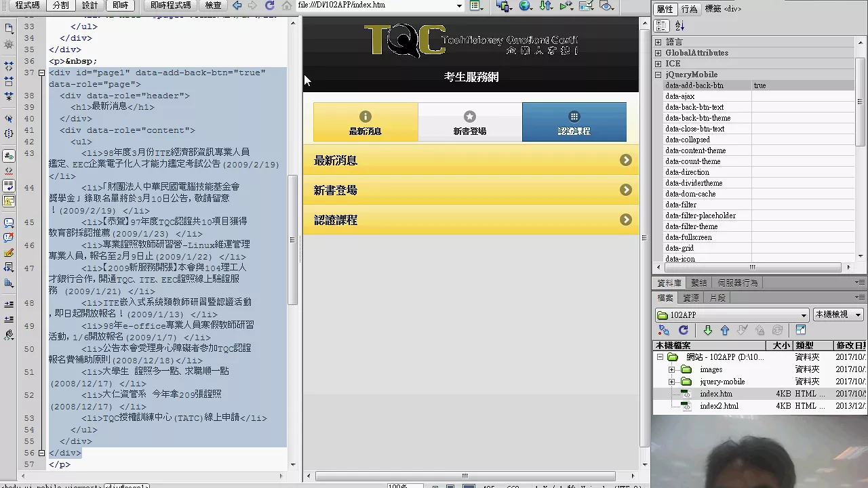Click the Expand All icon
The image size is (868, 488).
[9, 96]
